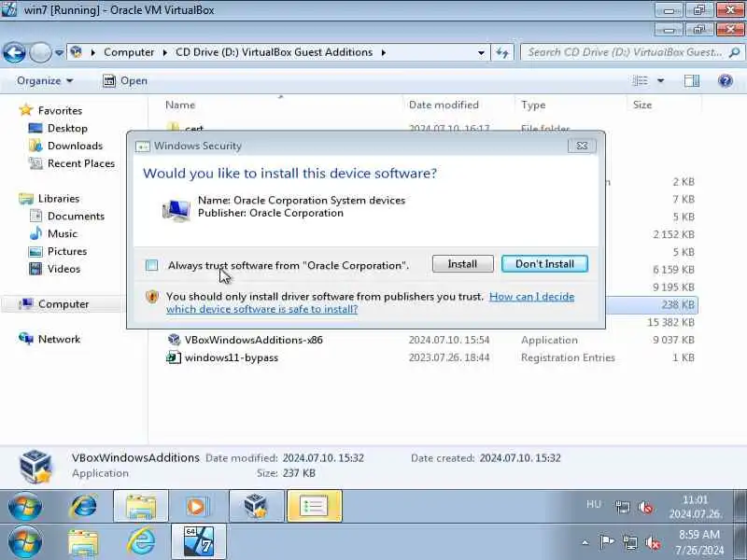
Task: Open Internet Explorer on guest taskbar
Action: pos(83,506)
